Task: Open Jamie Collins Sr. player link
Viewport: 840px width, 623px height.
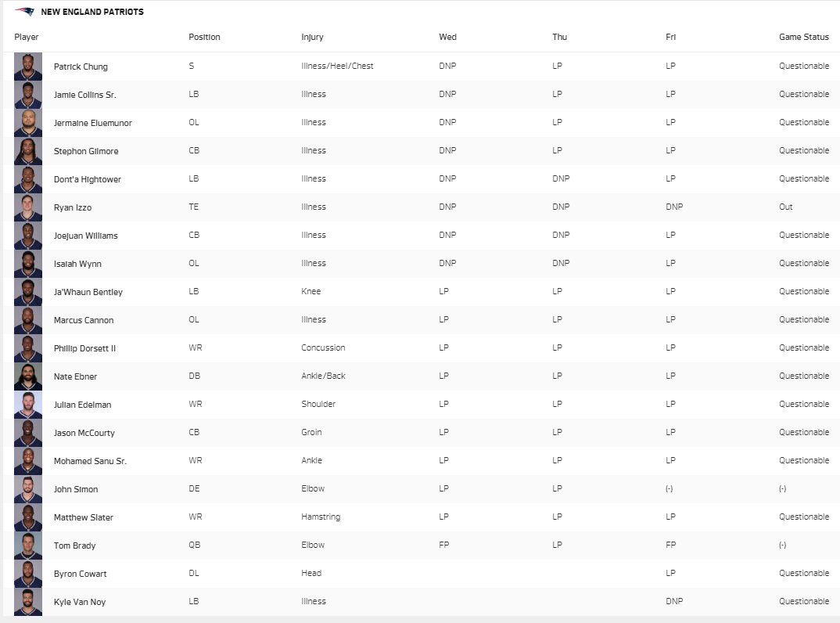Action: point(84,95)
